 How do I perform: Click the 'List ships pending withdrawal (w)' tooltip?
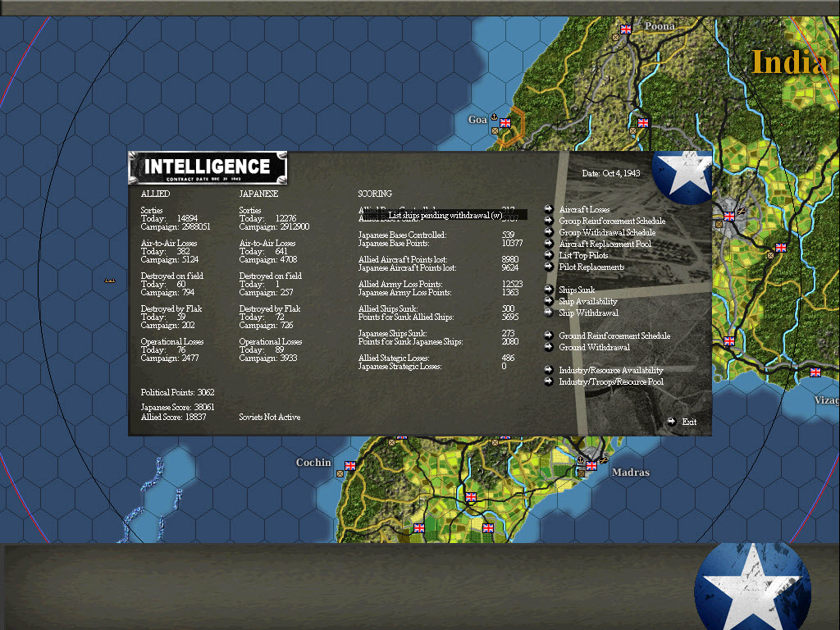(445, 216)
